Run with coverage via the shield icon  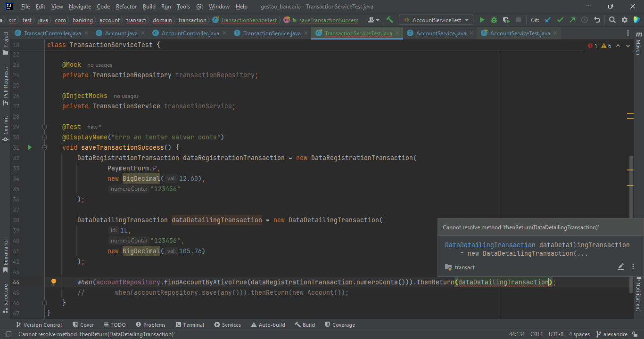tap(506, 20)
